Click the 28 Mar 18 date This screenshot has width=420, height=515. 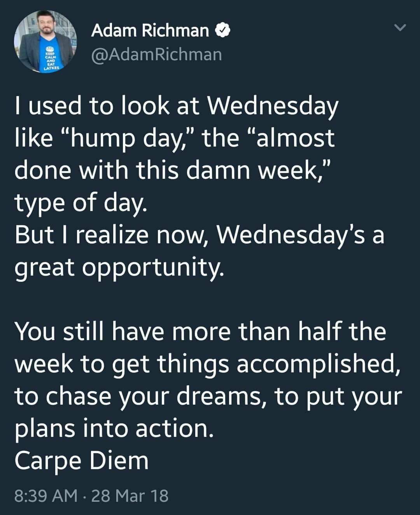[129, 496]
